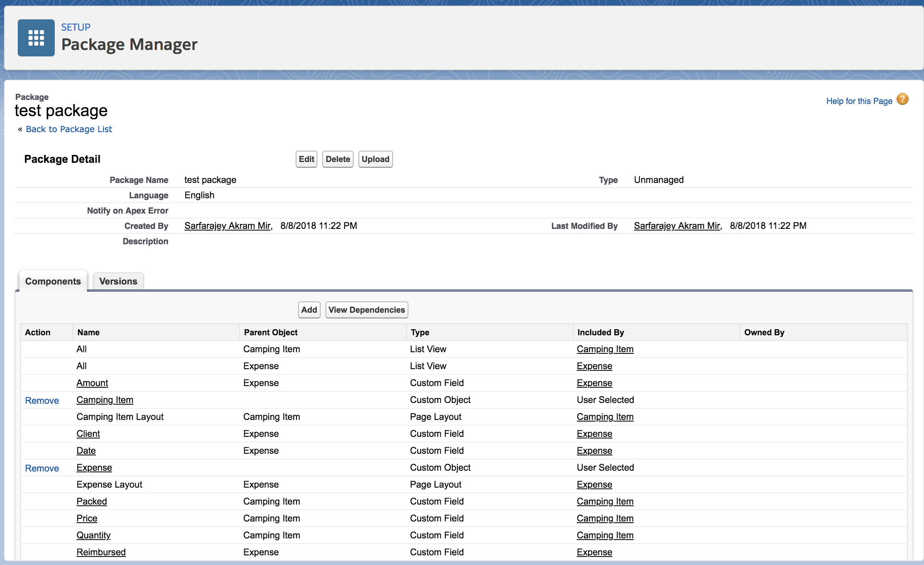Screen dimensions: 924x565
Task: Select the Components tab
Action: pyautogui.click(x=53, y=281)
